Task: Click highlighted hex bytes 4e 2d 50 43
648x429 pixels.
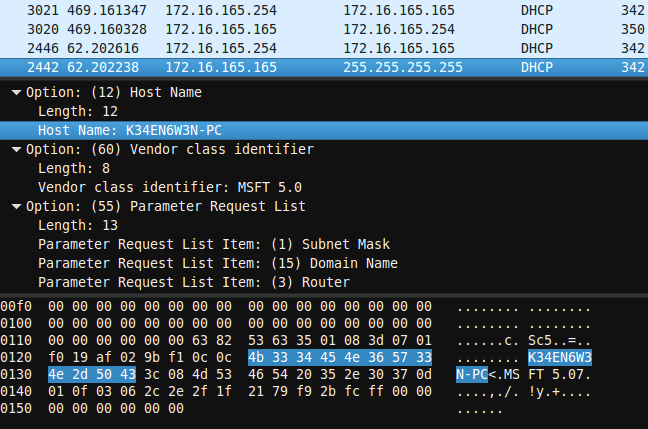Action: click(92, 374)
